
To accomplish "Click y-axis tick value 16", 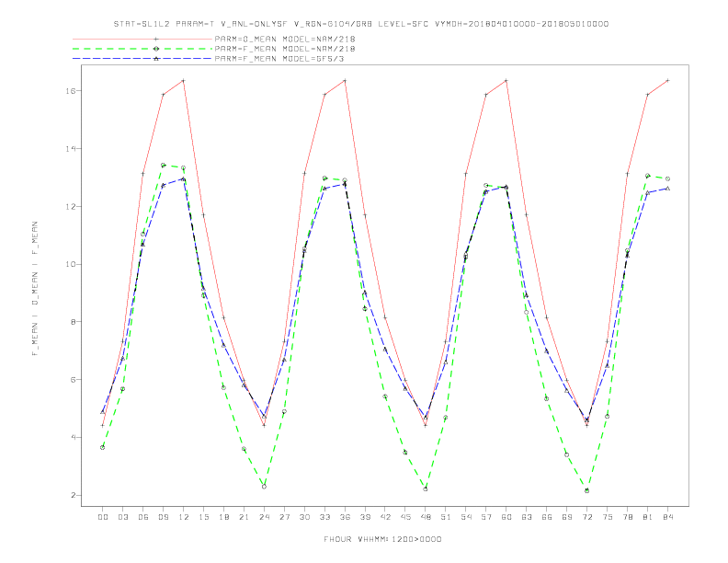I will tap(73, 91).
